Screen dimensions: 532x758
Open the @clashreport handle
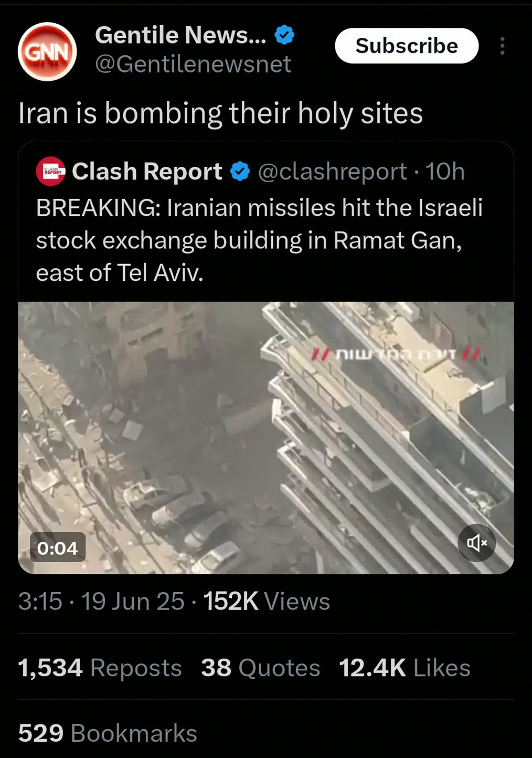[332, 172]
